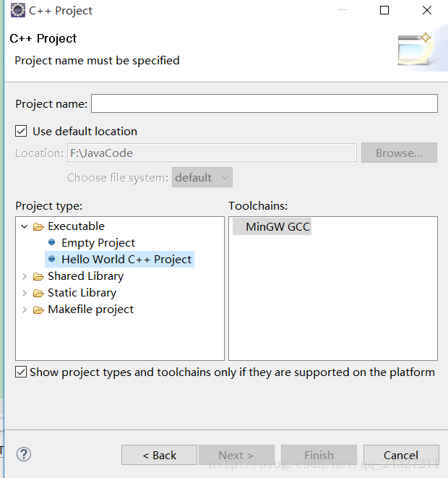Screen dimensions: 448x478
Task: Uncheck the Use default location checkbox
Action: point(21,131)
